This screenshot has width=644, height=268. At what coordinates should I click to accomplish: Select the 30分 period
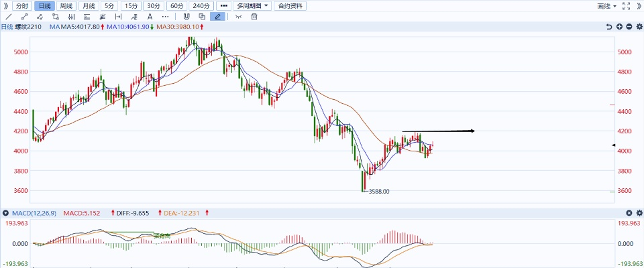154,6
